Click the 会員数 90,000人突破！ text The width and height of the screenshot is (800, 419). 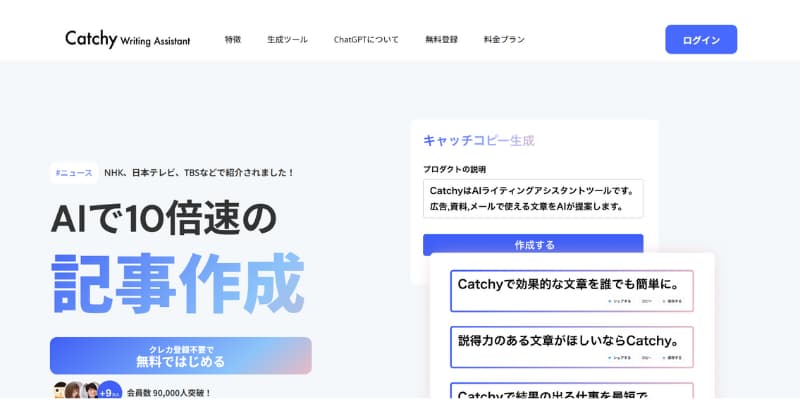point(169,392)
